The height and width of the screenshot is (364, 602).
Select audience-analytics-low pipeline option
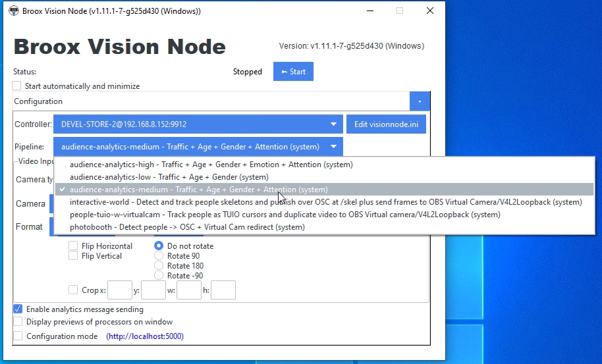click(324, 177)
